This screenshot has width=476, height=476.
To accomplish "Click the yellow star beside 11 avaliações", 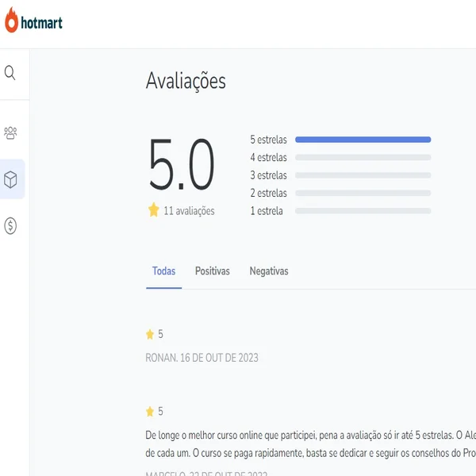I will coord(154,209).
